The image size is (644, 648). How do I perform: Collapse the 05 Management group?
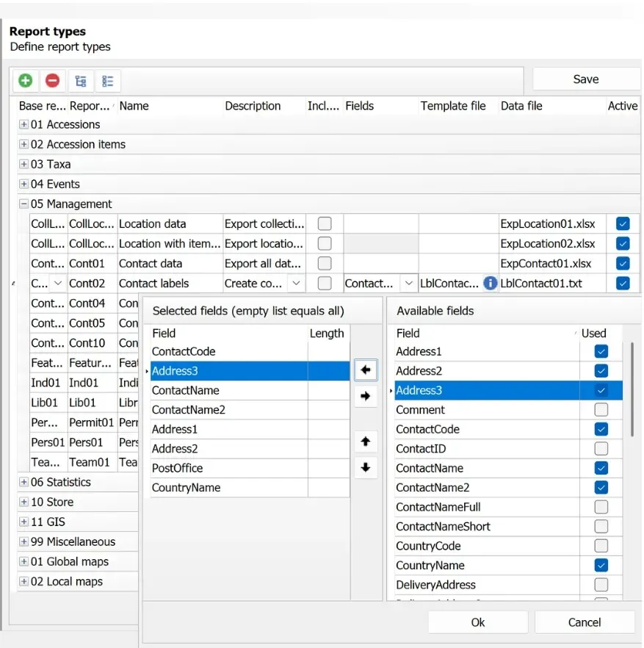pyautogui.click(x=24, y=204)
